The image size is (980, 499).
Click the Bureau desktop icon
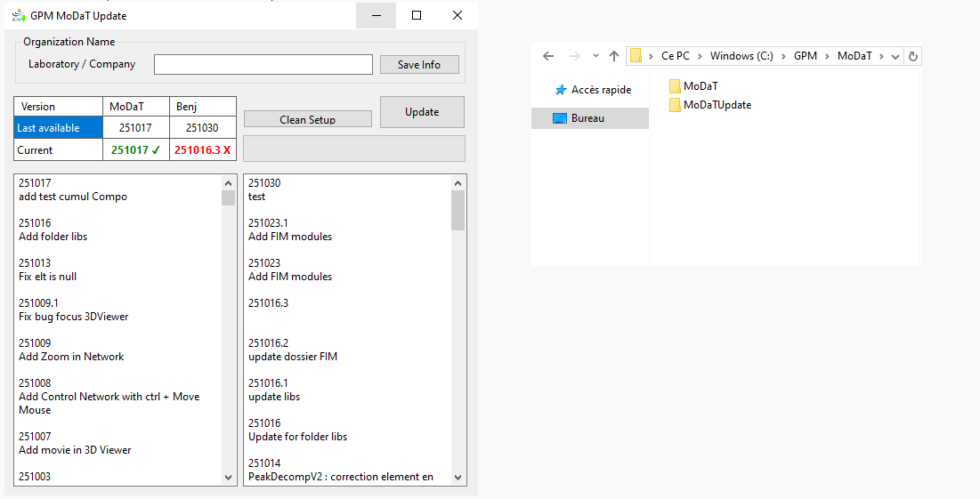(x=559, y=118)
